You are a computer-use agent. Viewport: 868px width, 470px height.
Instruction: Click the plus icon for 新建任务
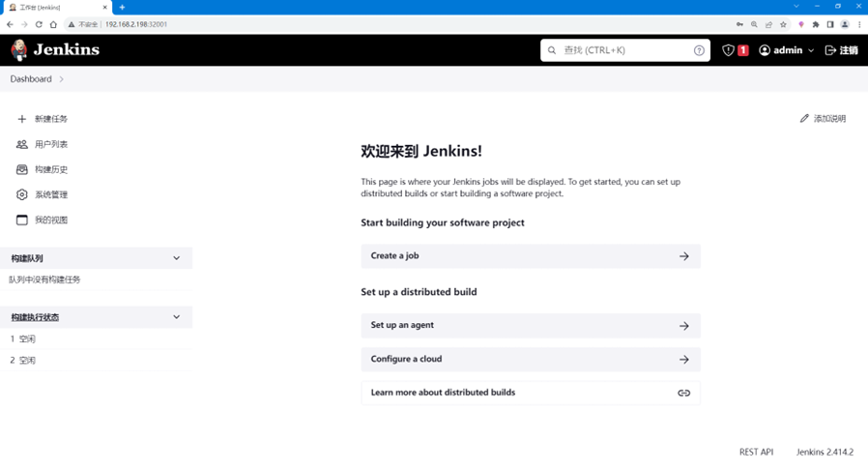tap(21, 119)
